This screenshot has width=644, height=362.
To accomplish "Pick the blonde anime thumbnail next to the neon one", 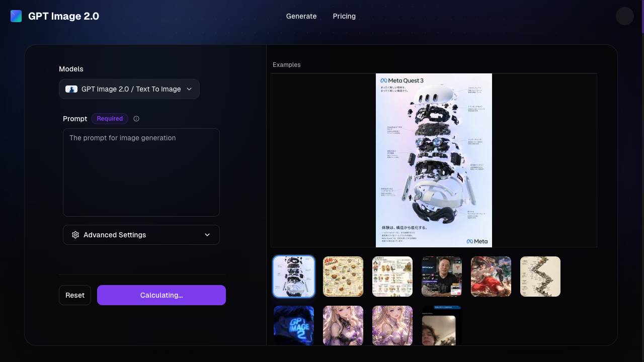I will coord(343,325).
